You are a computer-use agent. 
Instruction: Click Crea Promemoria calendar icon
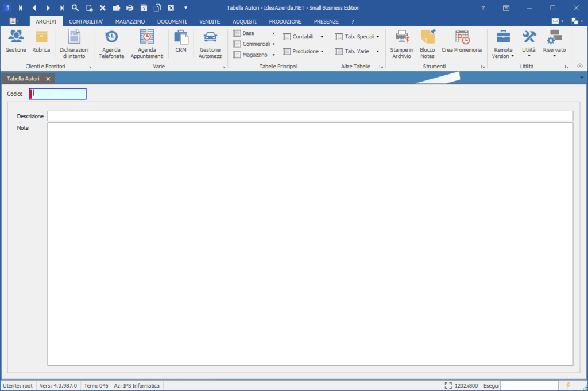(x=462, y=41)
